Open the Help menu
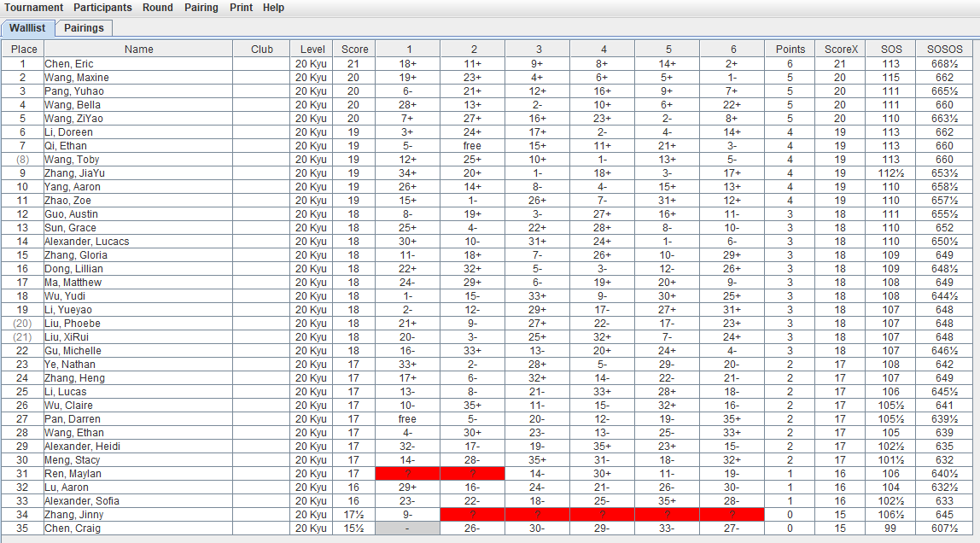Screen dimensions: 980x543 coord(273,8)
